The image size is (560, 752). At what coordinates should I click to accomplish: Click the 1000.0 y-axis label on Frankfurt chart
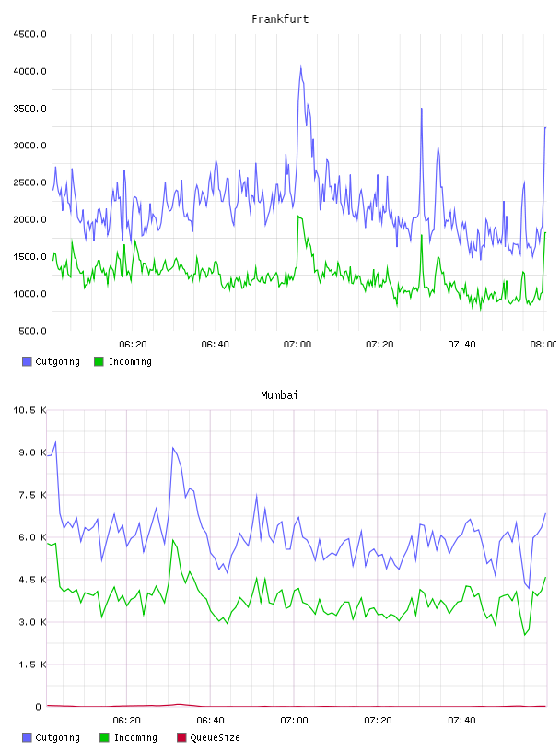(x=30, y=293)
